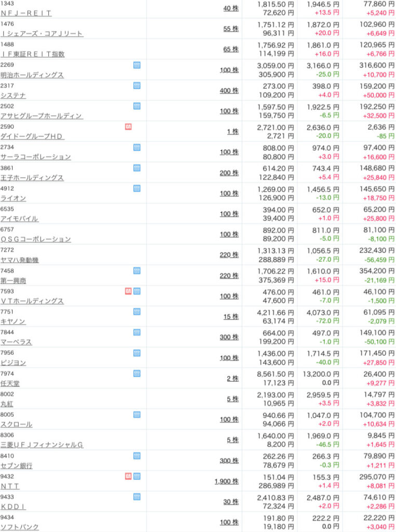This screenshot has width=396, height=532.
Task: Click the blue icon in the NTT row
Action: [x=137, y=476]
